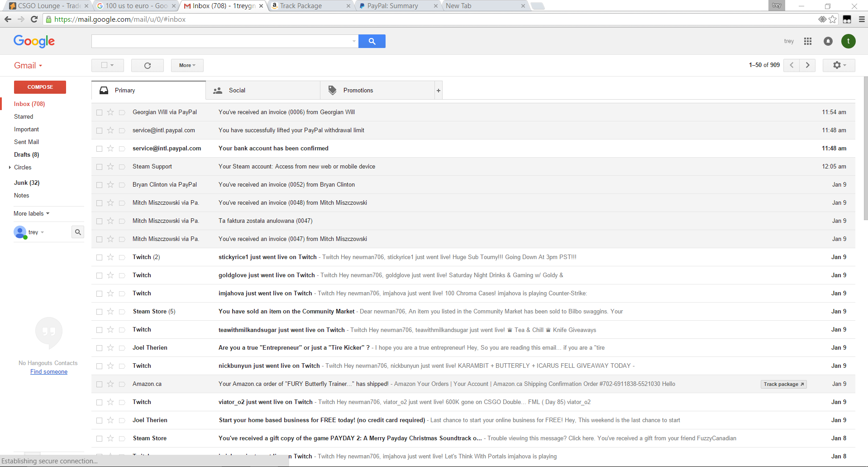Click the COMPOSE button
Image resolution: width=868 pixels, height=467 pixels.
tap(40, 87)
